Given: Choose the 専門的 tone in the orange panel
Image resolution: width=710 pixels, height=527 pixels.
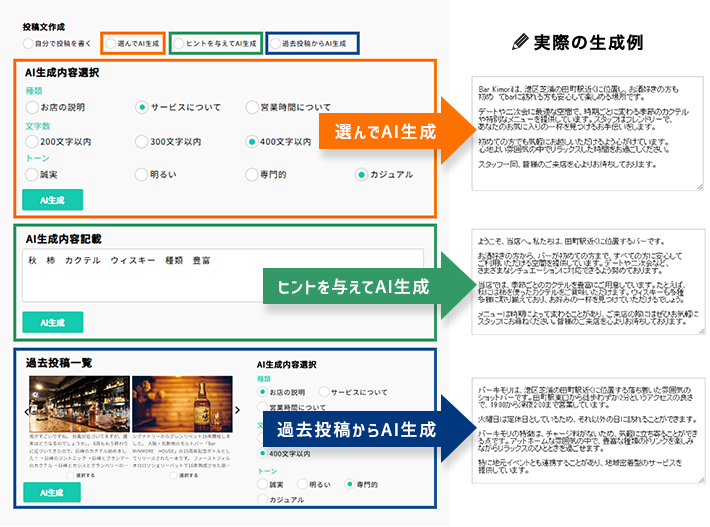Looking at the screenshot, I should [x=252, y=174].
